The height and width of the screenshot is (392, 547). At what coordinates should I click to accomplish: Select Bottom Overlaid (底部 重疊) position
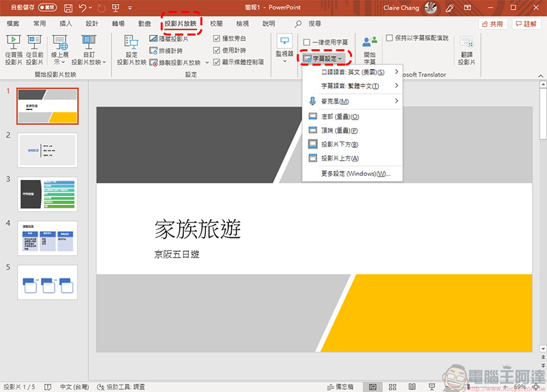point(352,116)
